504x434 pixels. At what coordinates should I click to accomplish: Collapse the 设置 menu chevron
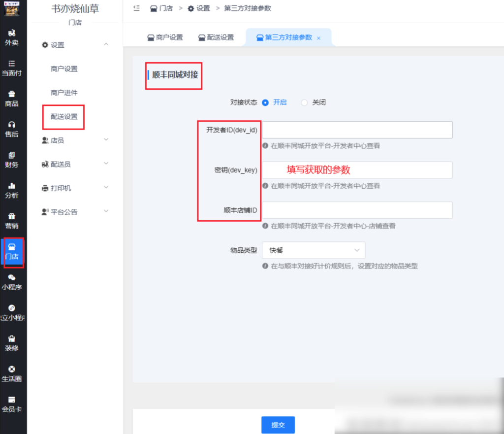point(106,44)
